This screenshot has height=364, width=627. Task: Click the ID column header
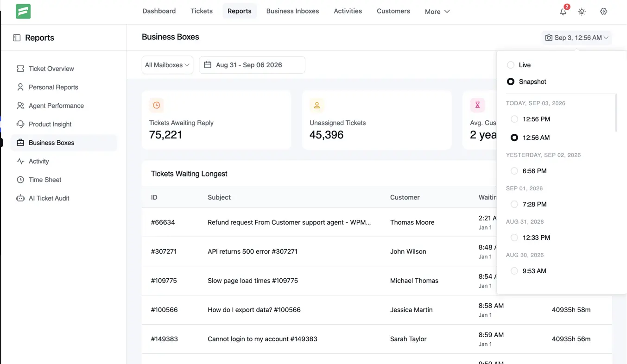coord(154,197)
